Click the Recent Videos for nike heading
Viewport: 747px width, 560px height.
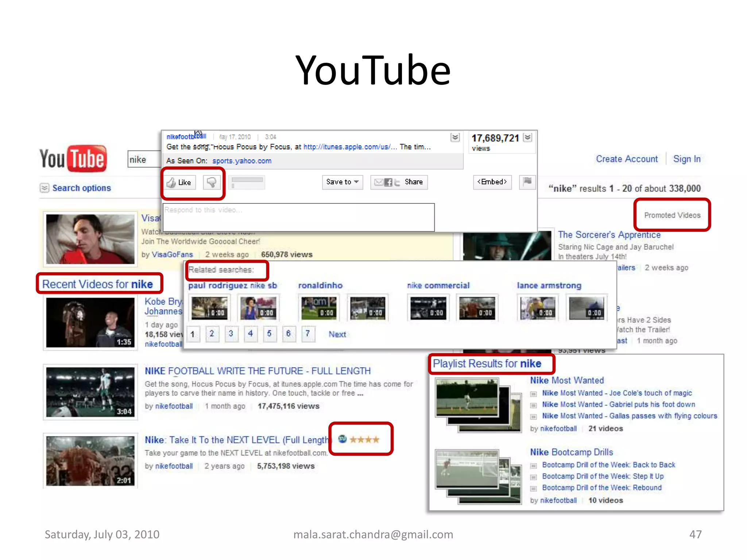pos(97,284)
